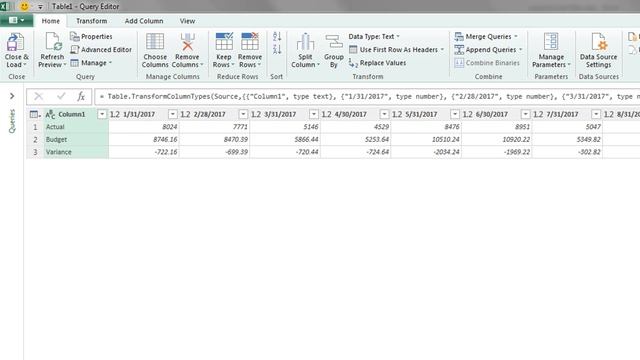Click the ABC type icon of Column1
Screen dimensions: 640x360
coord(50,115)
